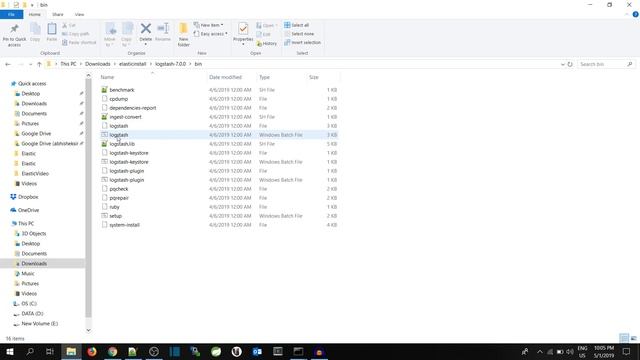The height and width of the screenshot is (360, 640).
Task: Open Outlook from the taskbar
Action: [x=257, y=351]
